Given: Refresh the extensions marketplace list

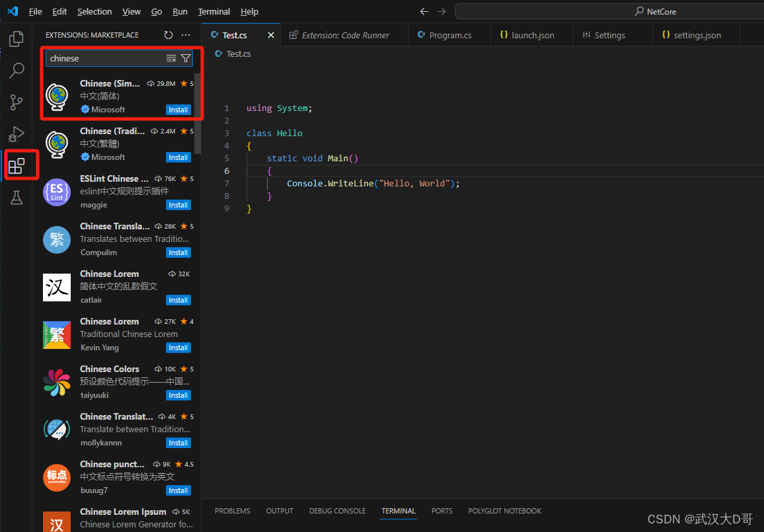Looking at the screenshot, I should pyautogui.click(x=168, y=35).
